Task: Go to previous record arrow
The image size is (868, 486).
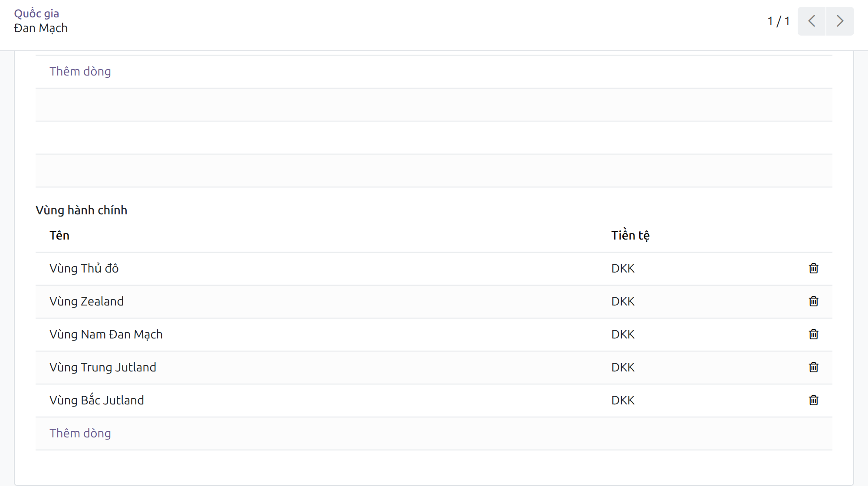Action: 812,21
